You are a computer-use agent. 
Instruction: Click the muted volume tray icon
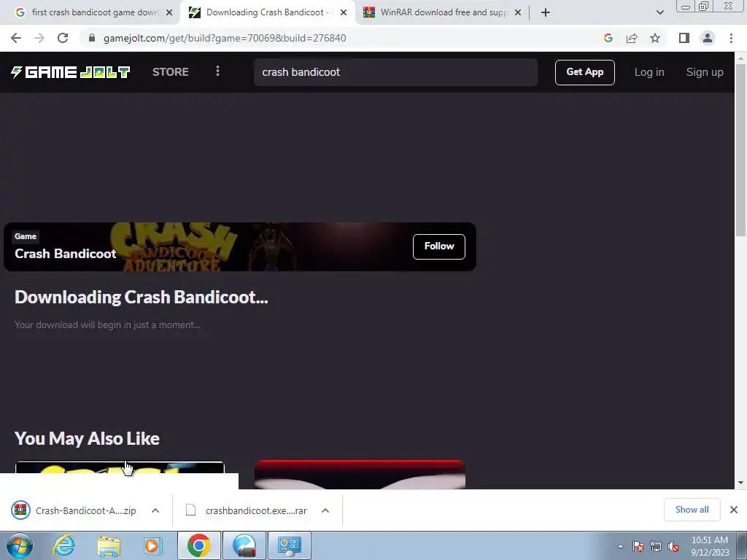point(673,546)
